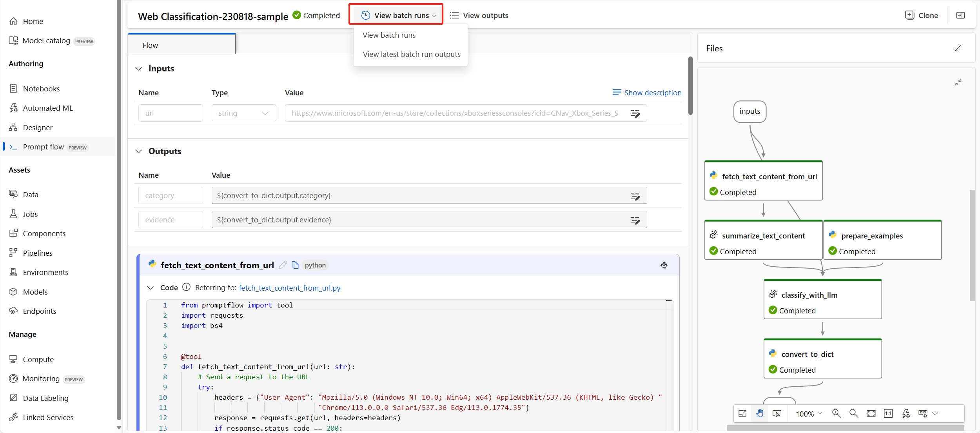Viewport: 980px width, 433px height.
Task: Open the fetch_text_content_from_url.py file link
Action: click(289, 288)
